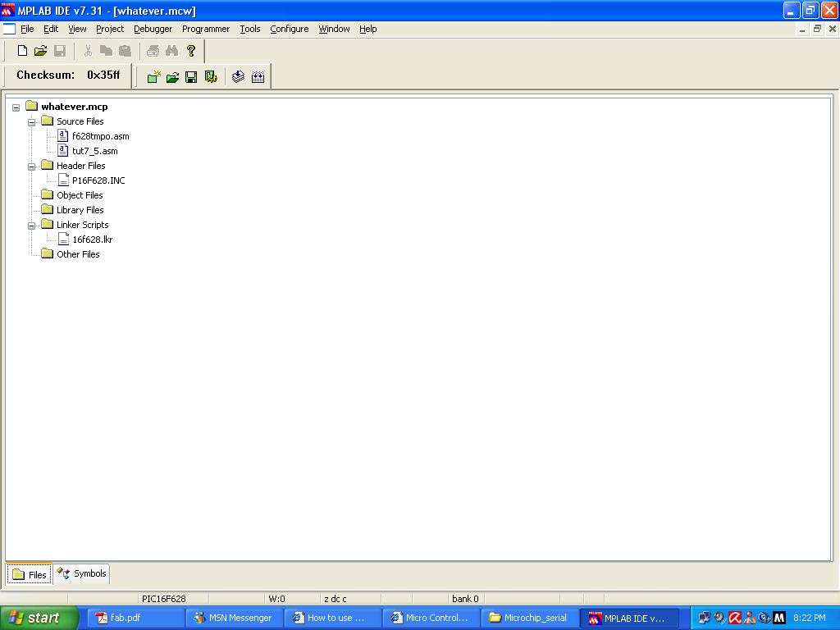Select the Object Files folder

(x=80, y=195)
